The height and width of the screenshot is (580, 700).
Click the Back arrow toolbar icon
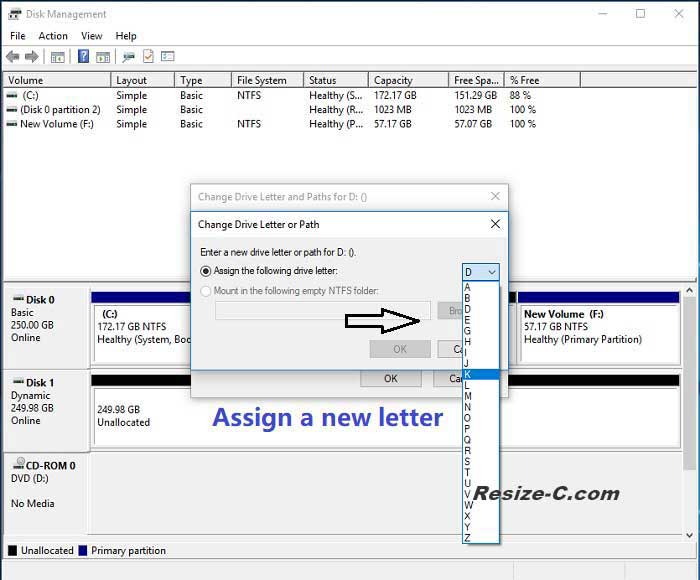(x=12, y=57)
